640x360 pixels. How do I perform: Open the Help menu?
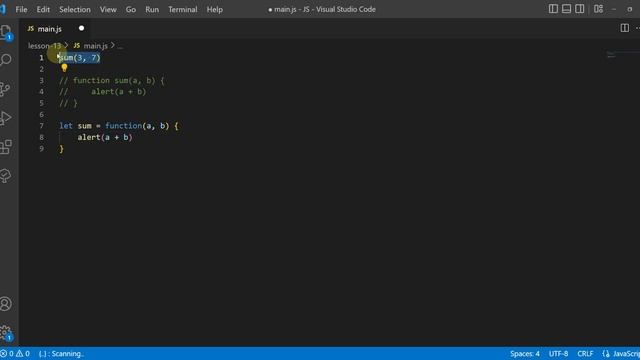(215, 9)
